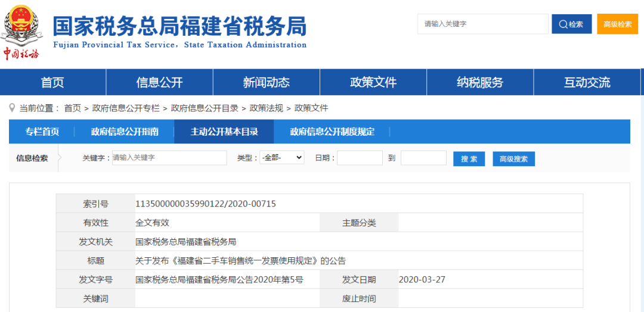This screenshot has height=312, width=644.
Task: Click the 索引号 label cell
Action: pos(95,204)
